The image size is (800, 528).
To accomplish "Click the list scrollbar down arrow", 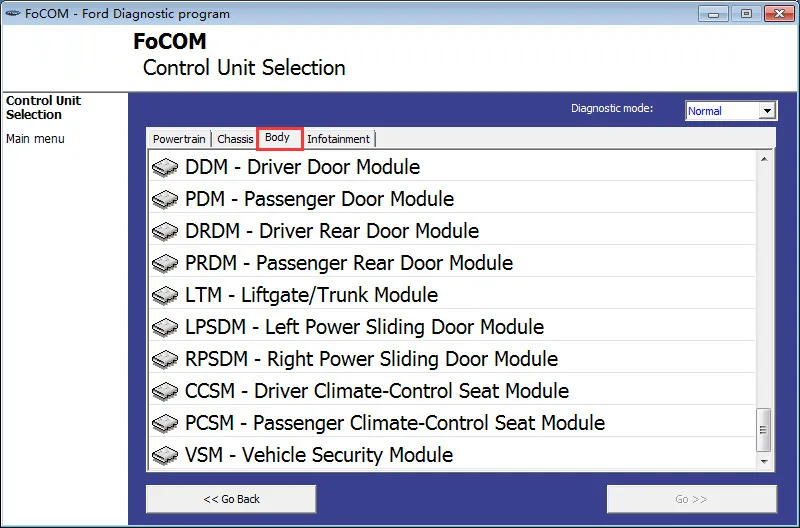I will point(764,462).
